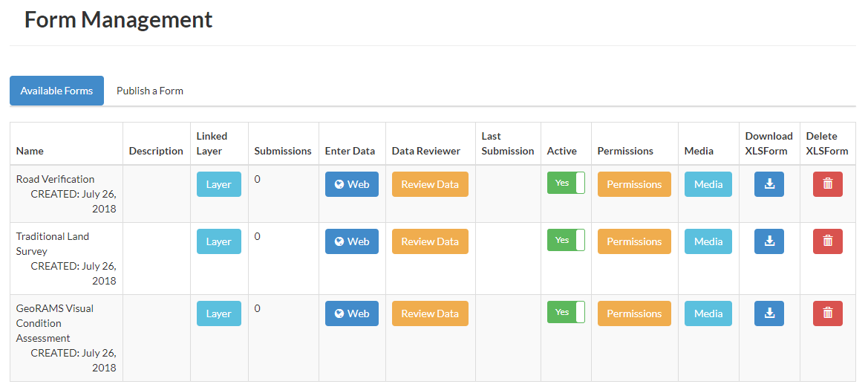
Task: Select the Available Forms tab
Action: click(x=56, y=91)
